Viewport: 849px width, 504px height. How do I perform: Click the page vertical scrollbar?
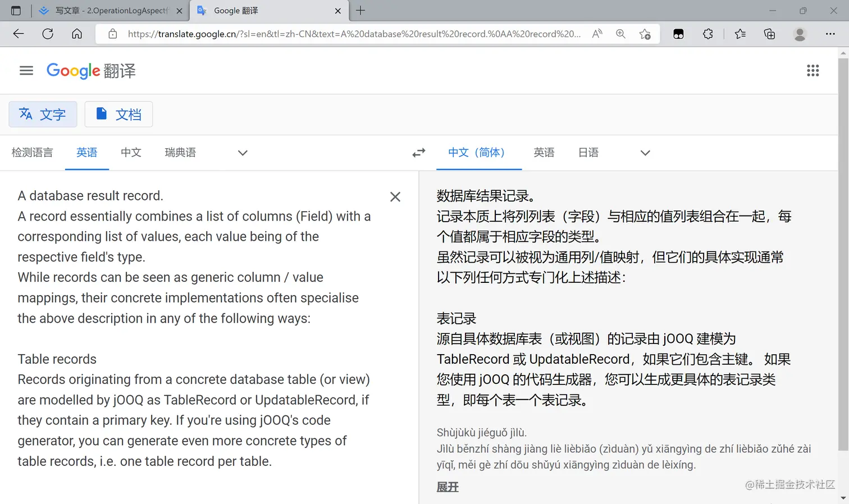pyautogui.click(x=843, y=254)
